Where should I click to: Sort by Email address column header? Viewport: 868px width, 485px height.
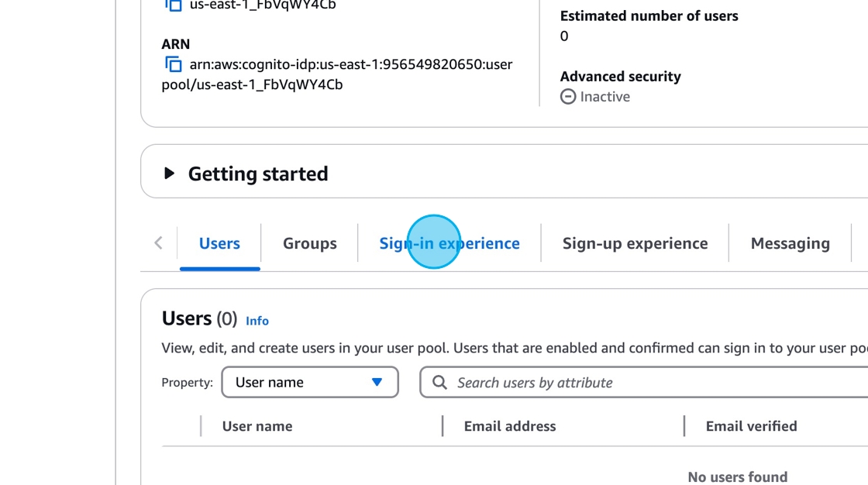[x=509, y=426]
